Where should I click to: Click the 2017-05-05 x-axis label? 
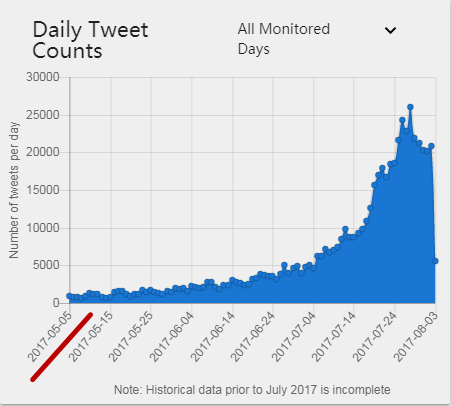(x=50, y=337)
